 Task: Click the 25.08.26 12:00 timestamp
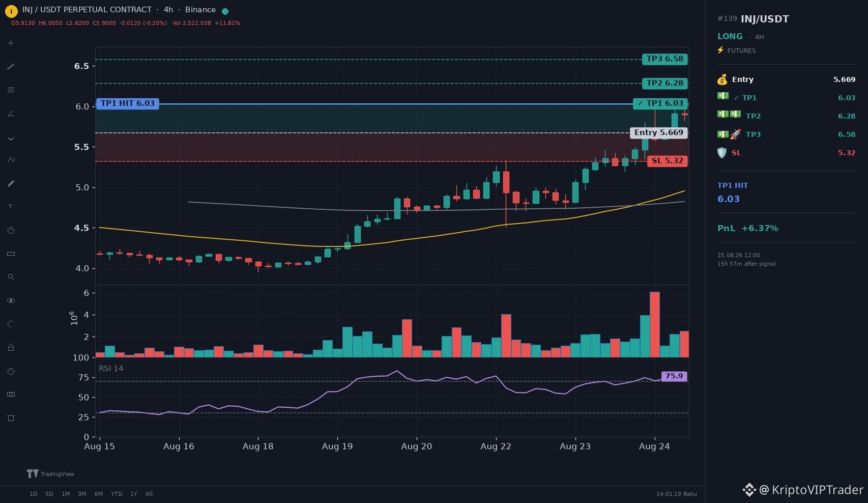coord(739,255)
